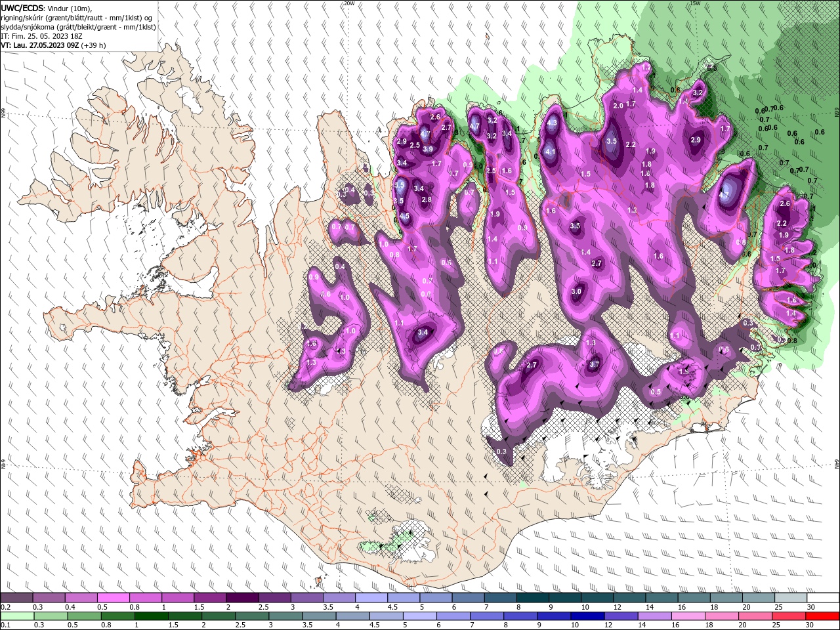Image resolution: width=840 pixels, height=630 pixels.
Task: Choose the rain-scale swatch between 12 and 14
Action: 621,616
